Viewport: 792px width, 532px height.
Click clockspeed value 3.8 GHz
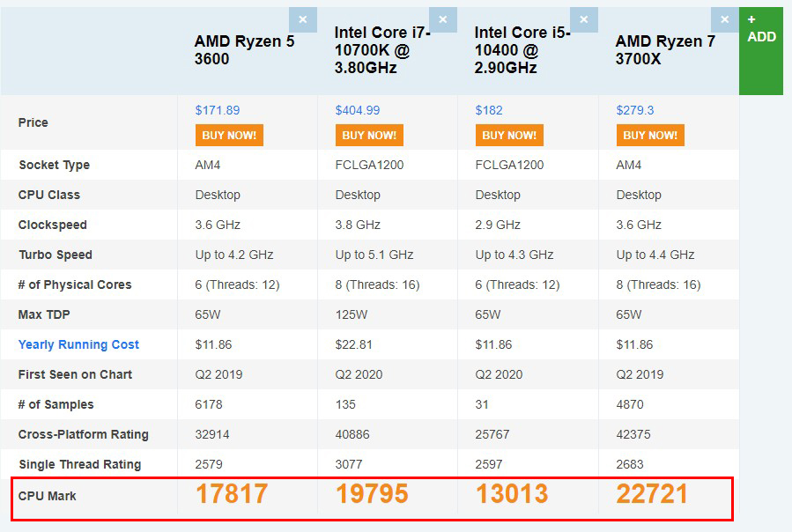(358, 225)
